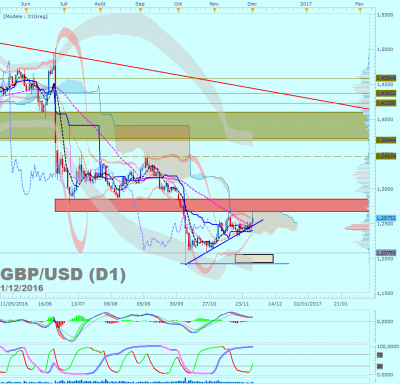Image resolution: width=400 pixels, height=384 pixels.
Task: Click the blue current price tag 1,25752
Action: point(386,218)
